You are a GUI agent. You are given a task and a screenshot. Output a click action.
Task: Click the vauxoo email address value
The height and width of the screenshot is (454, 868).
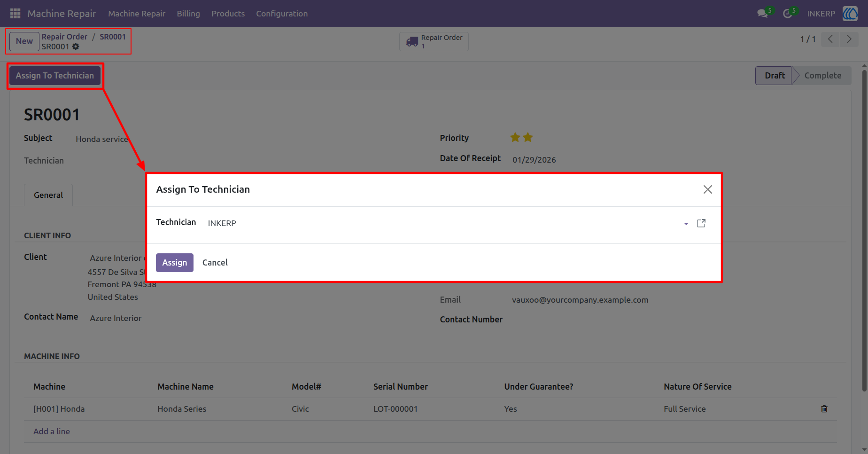click(x=580, y=300)
